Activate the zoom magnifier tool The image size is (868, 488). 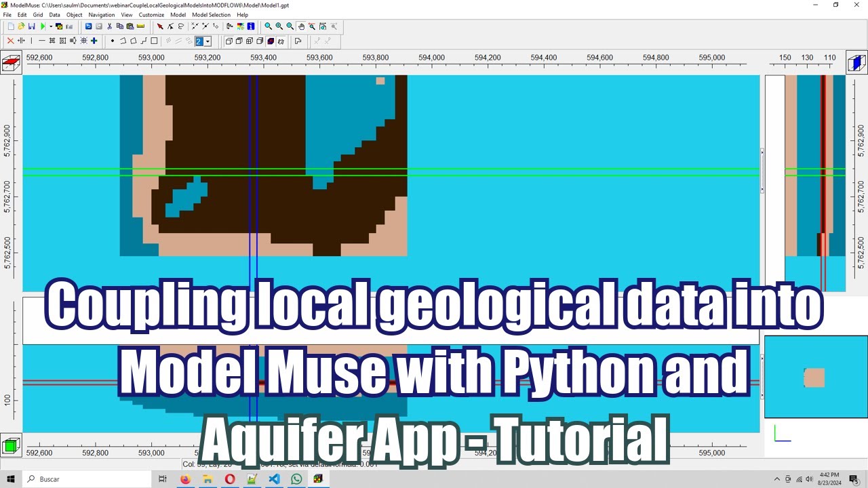tap(269, 26)
